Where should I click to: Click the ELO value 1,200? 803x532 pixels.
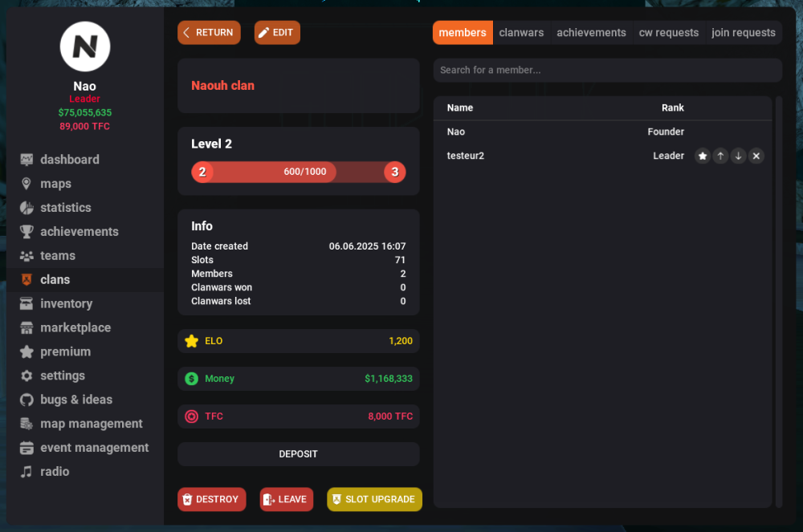click(401, 341)
